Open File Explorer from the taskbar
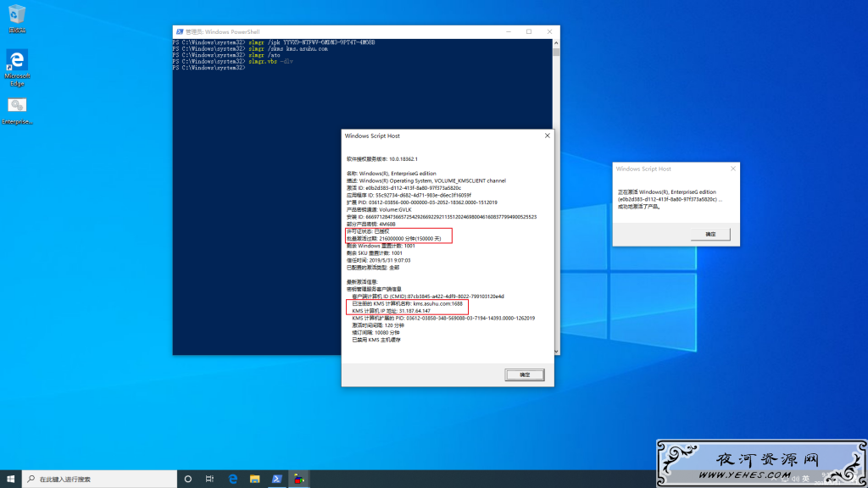The image size is (868, 488). click(x=254, y=479)
